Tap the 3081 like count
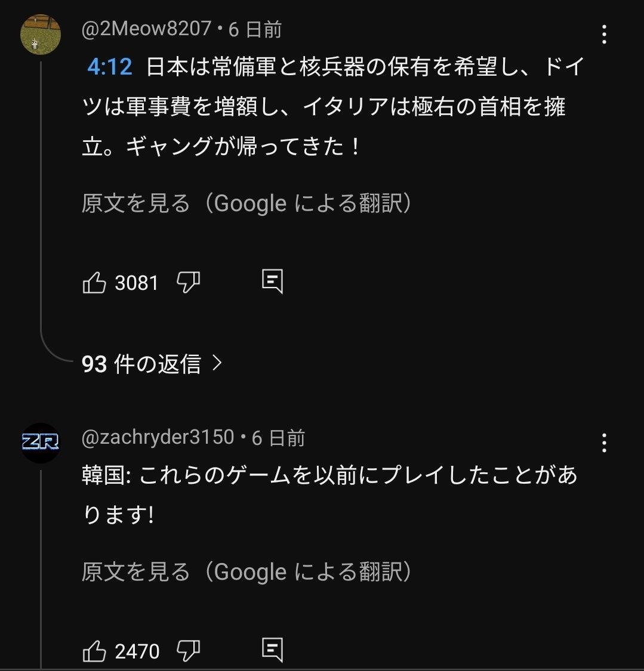This screenshot has height=671, width=644. (x=137, y=283)
